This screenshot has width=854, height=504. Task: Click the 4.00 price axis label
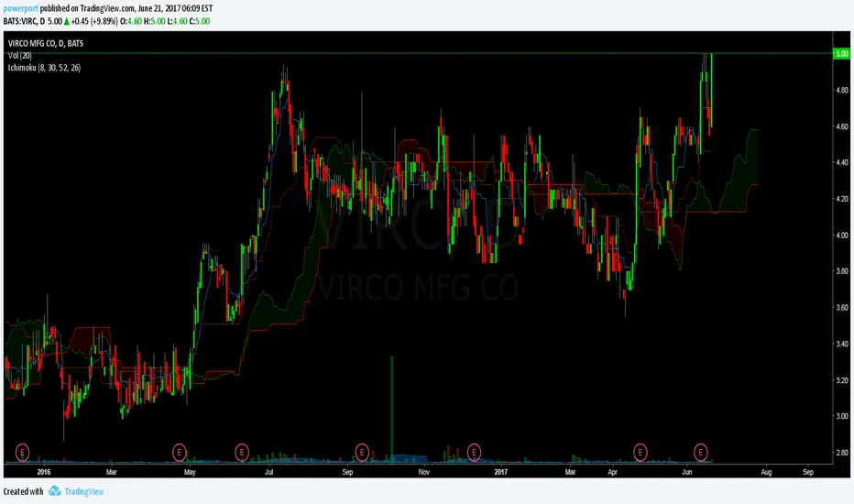(841, 235)
